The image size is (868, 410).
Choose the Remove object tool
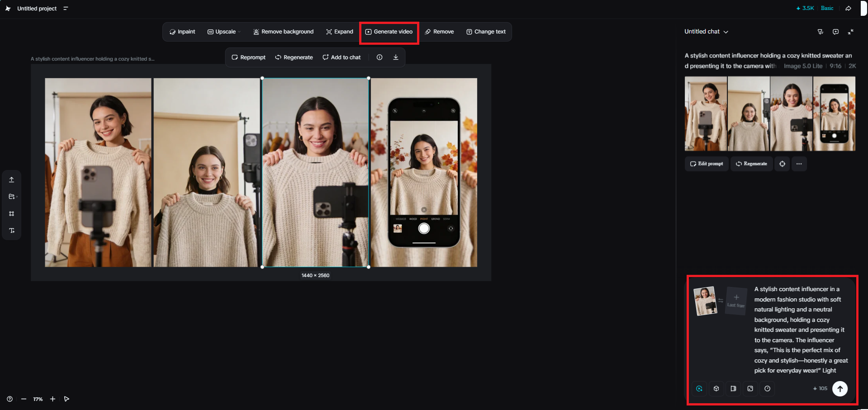[x=439, y=32]
